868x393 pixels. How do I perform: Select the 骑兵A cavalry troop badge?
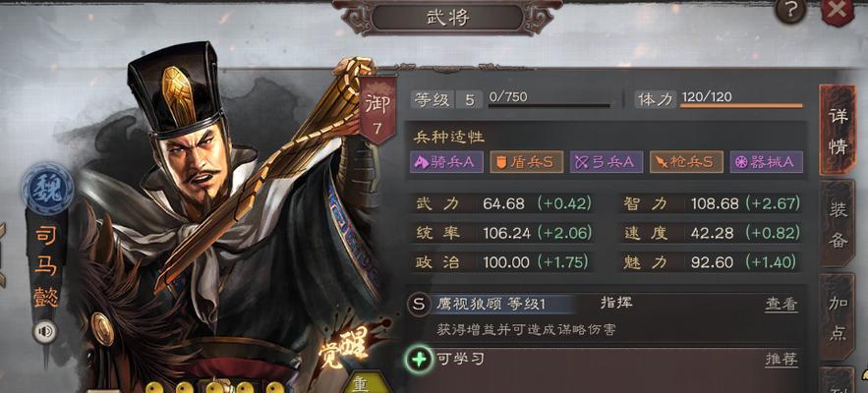coord(446,162)
